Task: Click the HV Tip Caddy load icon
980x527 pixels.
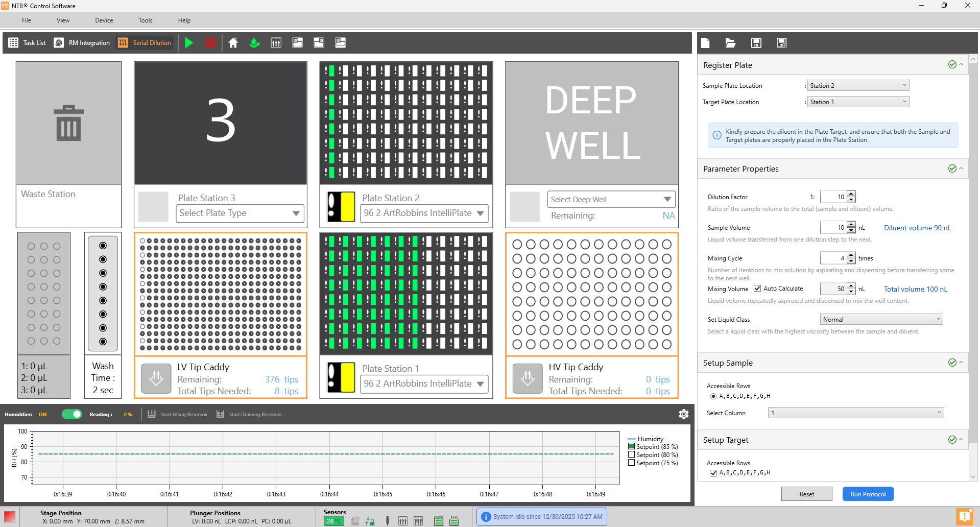Action: click(x=527, y=378)
